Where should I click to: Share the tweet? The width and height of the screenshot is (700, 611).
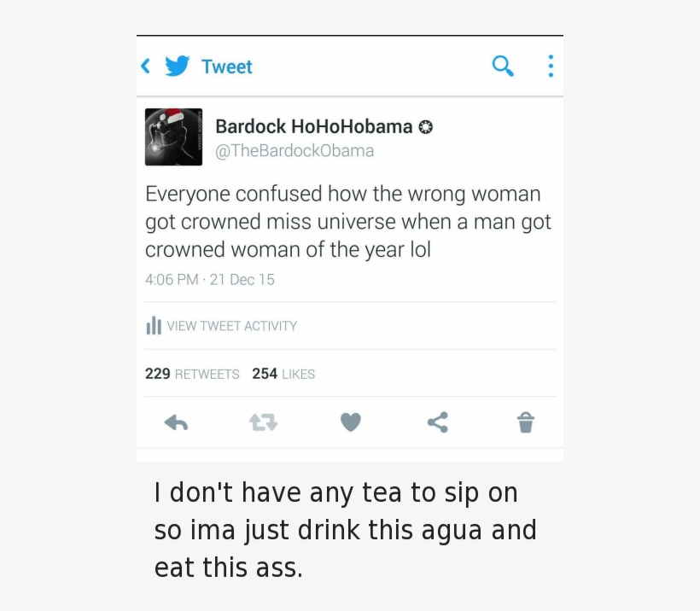click(x=438, y=422)
